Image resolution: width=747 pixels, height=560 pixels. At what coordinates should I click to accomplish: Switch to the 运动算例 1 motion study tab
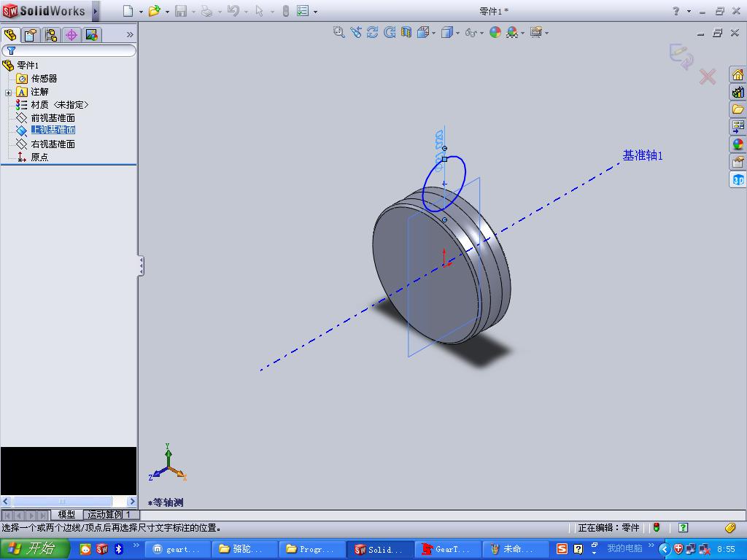(x=109, y=514)
